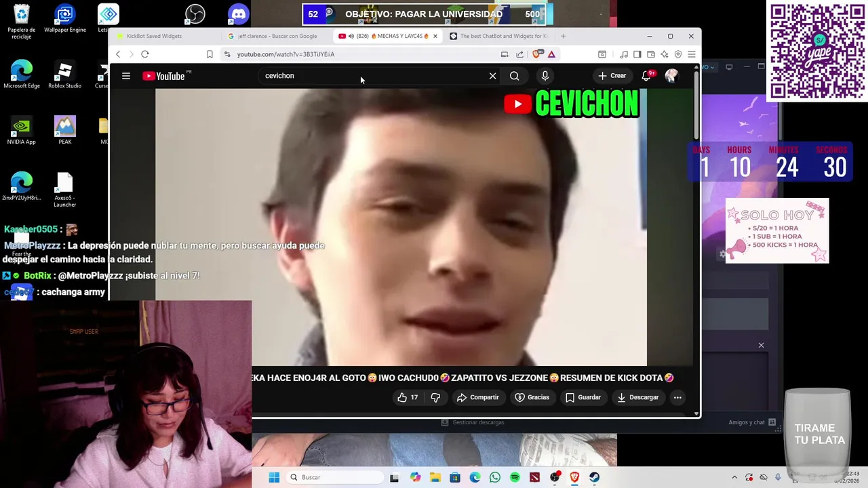Switch to The best ChatBot and Widgets tab
This screenshot has height=488, width=868.
pyautogui.click(x=503, y=36)
